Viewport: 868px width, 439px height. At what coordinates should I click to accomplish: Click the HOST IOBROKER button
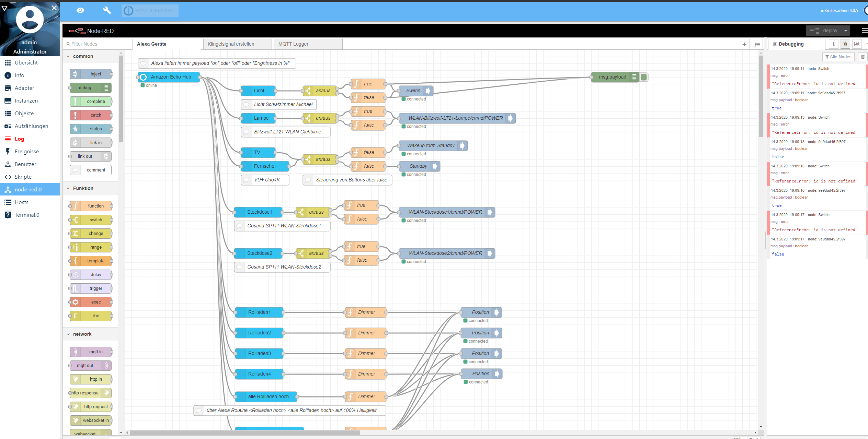150,11
